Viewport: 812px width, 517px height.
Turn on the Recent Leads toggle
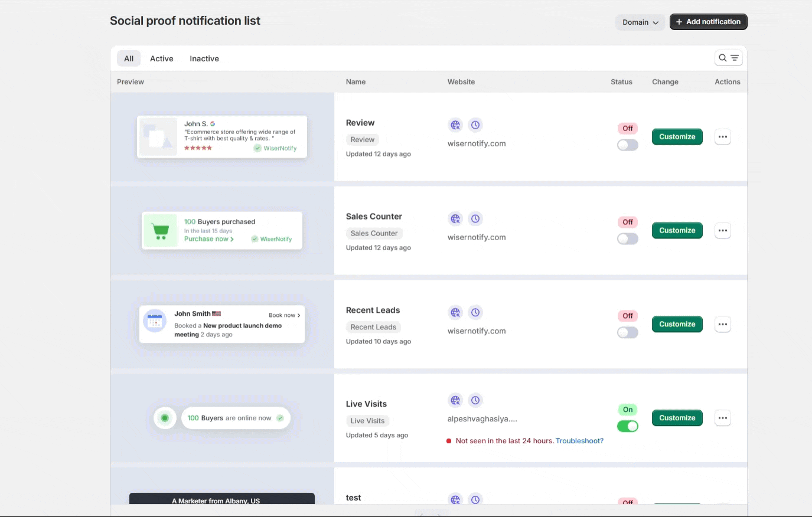click(628, 333)
